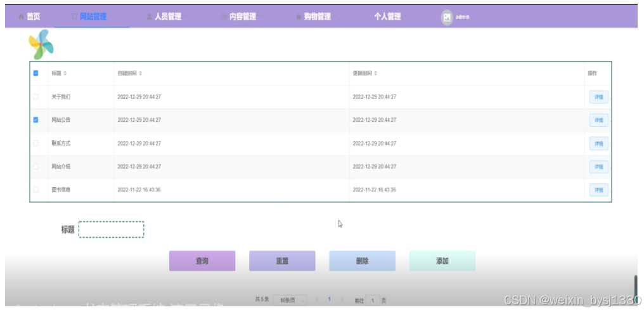Sort by the 创建时间 column arrows
Screen dimensions: 644x312
coord(141,74)
